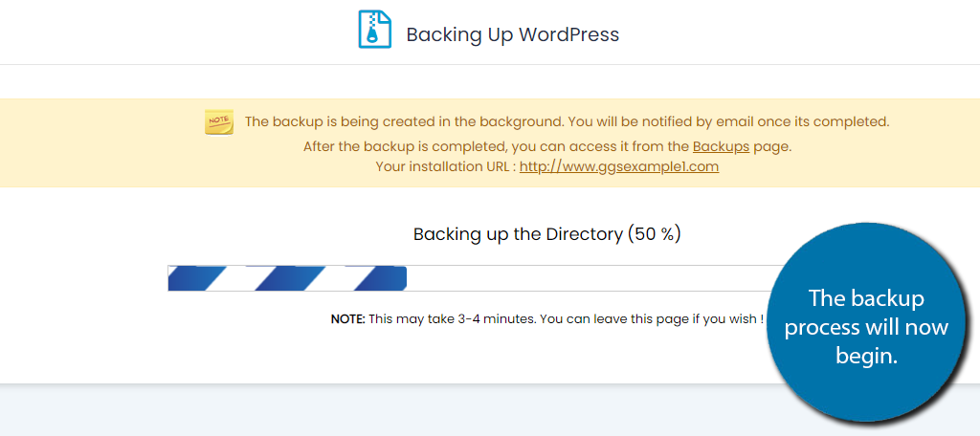Click the striped blue progress bar fill
The width and height of the screenshot is (980, 436).
287,278
